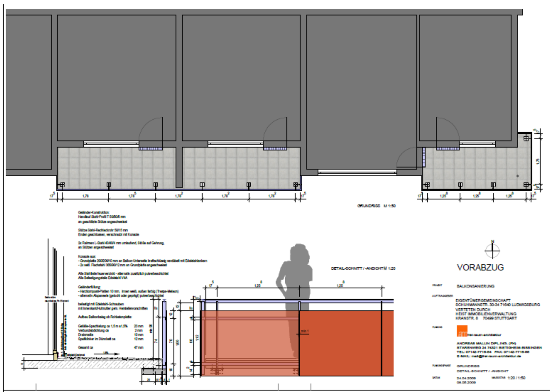
Task: Click the orange architect logo square
Action: [x=462, y=331]
